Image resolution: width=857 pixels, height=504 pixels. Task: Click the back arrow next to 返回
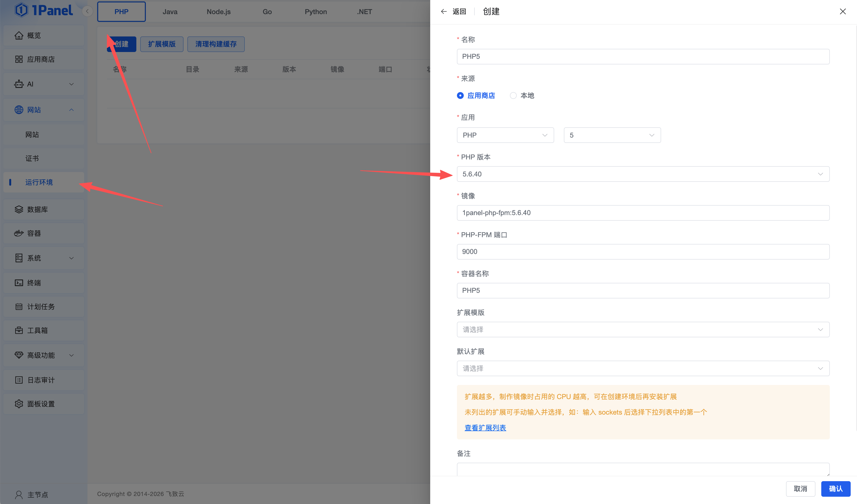click(x=444, y=12)
